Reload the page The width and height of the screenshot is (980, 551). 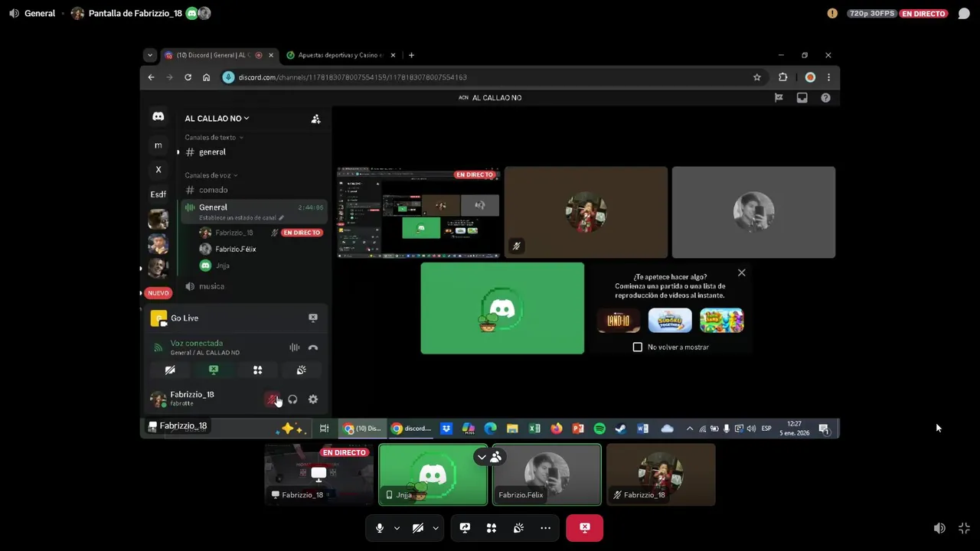tap(188, 77)
